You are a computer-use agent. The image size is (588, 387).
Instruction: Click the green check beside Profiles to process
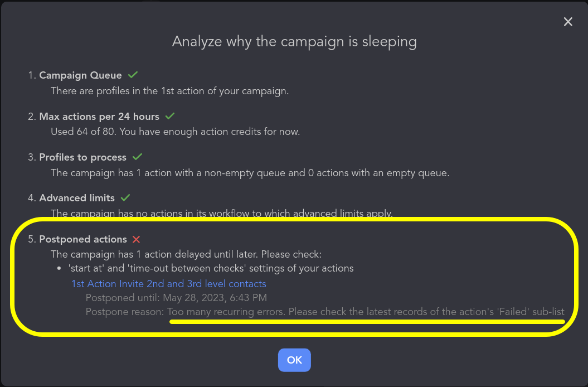(137, 157)
